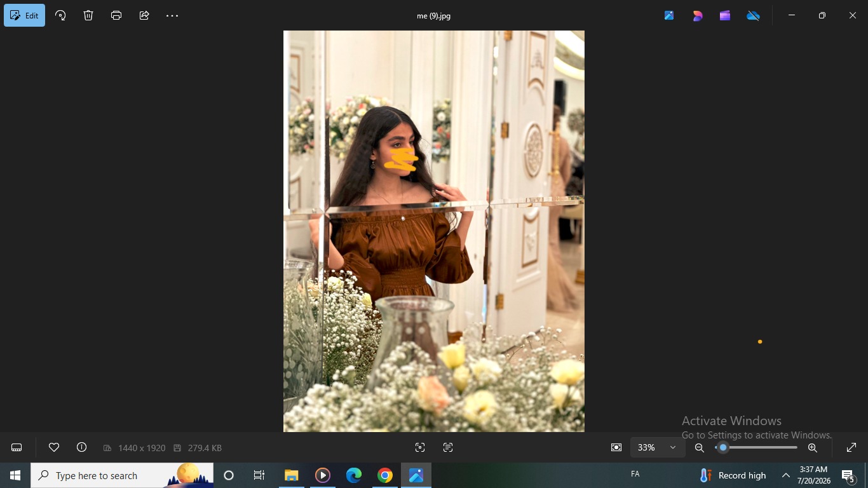
Task: Delete the photo using trash icon
Action: click(88, 15)
